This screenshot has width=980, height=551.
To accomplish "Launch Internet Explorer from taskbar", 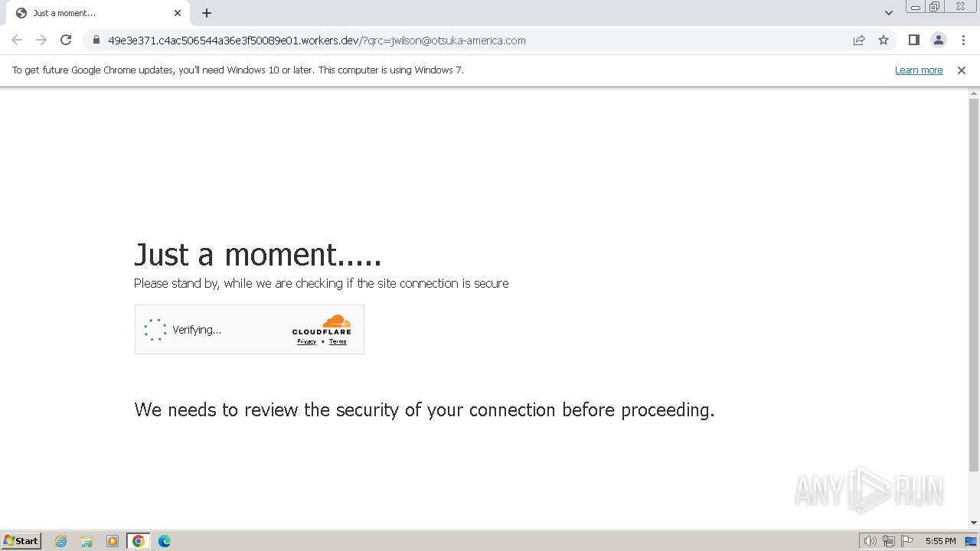I will [61, 541].
